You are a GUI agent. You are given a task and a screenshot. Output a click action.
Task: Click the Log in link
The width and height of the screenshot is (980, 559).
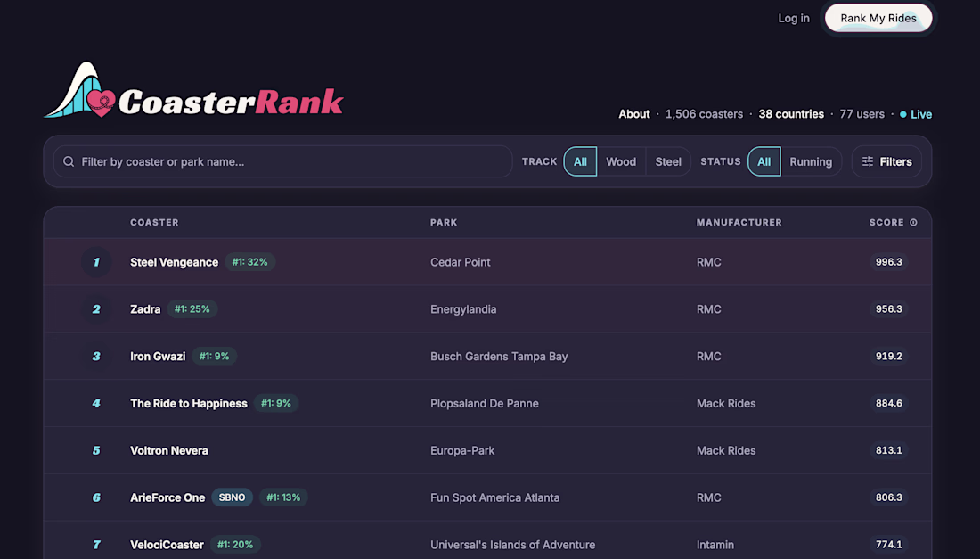[793, 18]
